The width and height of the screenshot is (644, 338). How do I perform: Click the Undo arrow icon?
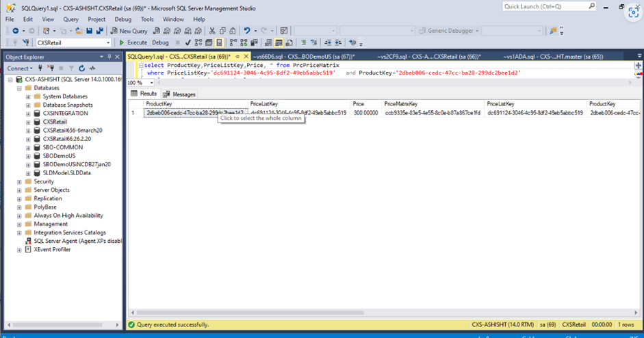tap(247, 31)
